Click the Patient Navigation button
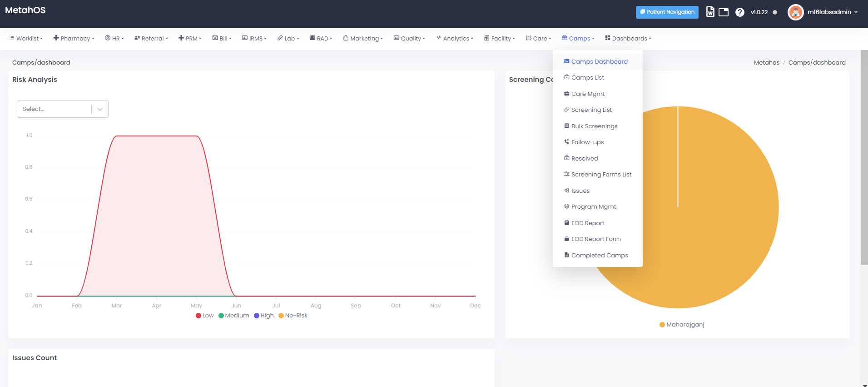868x387 pixels. click(667, 12)
